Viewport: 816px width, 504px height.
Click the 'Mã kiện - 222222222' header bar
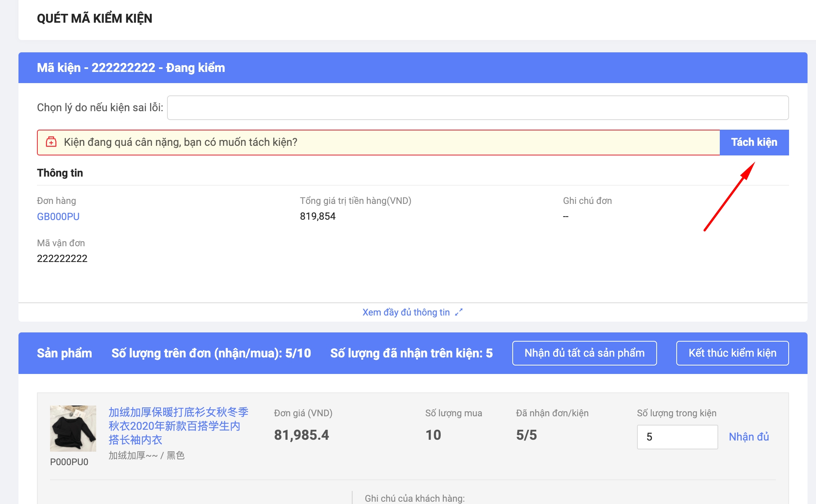[131, 68]
